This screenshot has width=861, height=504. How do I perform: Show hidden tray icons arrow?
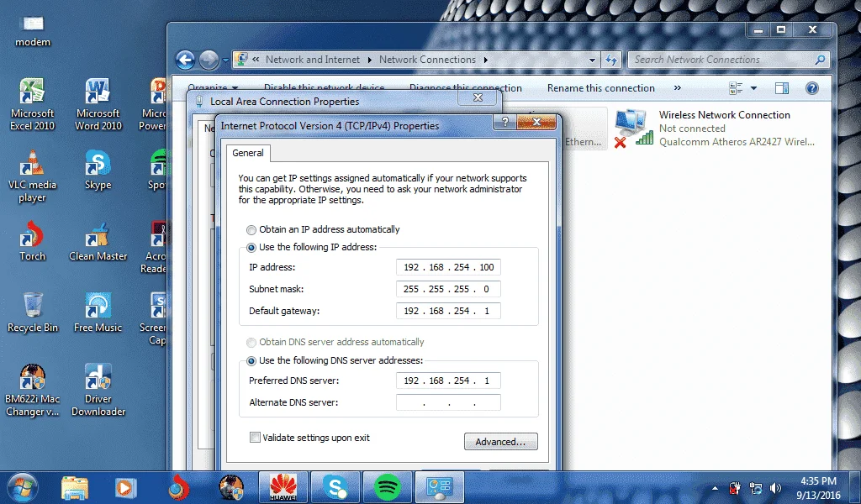coord(715,488)
